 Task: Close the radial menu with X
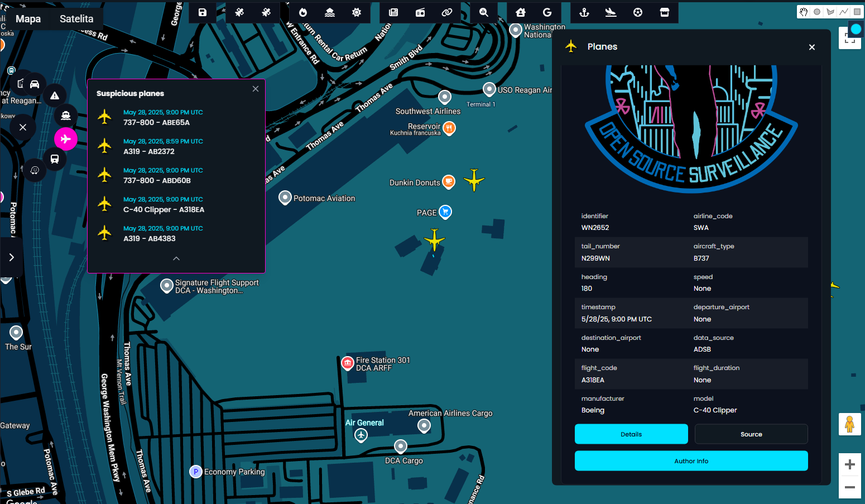click(23, 127)
